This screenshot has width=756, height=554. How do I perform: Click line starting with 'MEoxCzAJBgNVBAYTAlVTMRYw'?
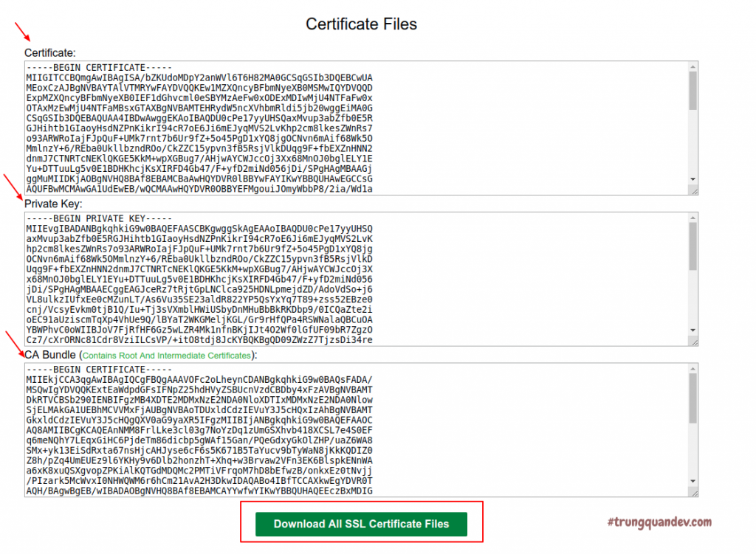pos(199,88)
